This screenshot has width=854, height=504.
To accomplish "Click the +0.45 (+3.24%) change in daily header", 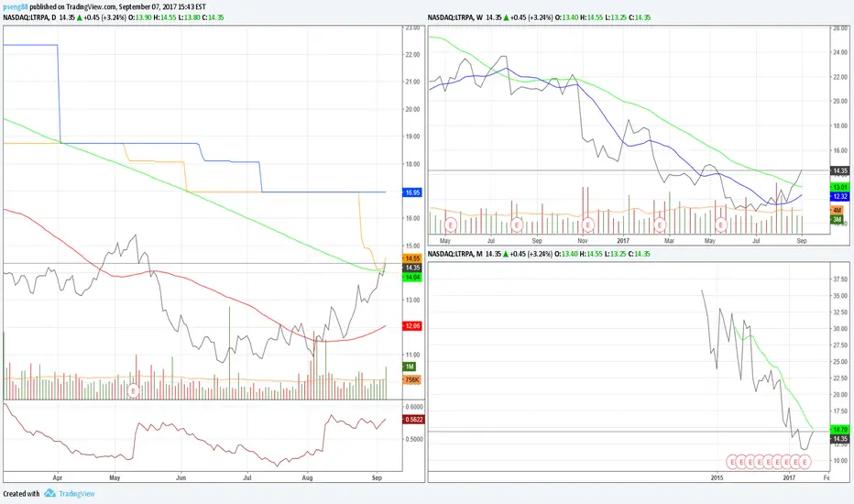I will point(105,17).
